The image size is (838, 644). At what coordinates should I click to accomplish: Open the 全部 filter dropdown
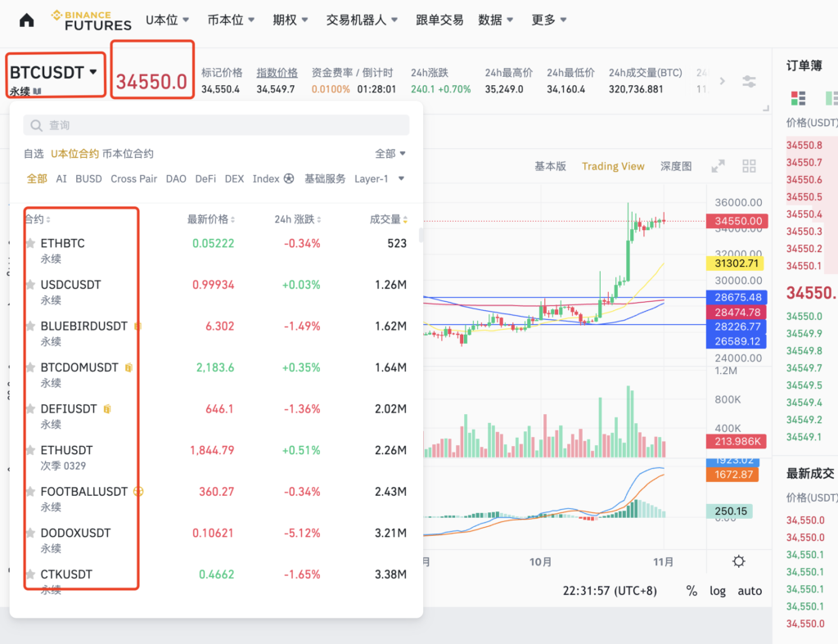point(390,154)
